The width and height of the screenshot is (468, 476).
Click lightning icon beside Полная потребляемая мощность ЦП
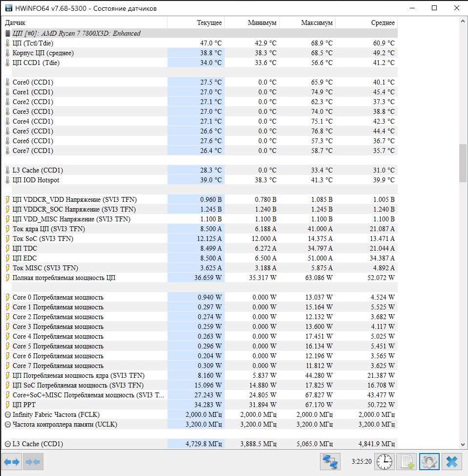pyautogui.click(x=8, y=278)
